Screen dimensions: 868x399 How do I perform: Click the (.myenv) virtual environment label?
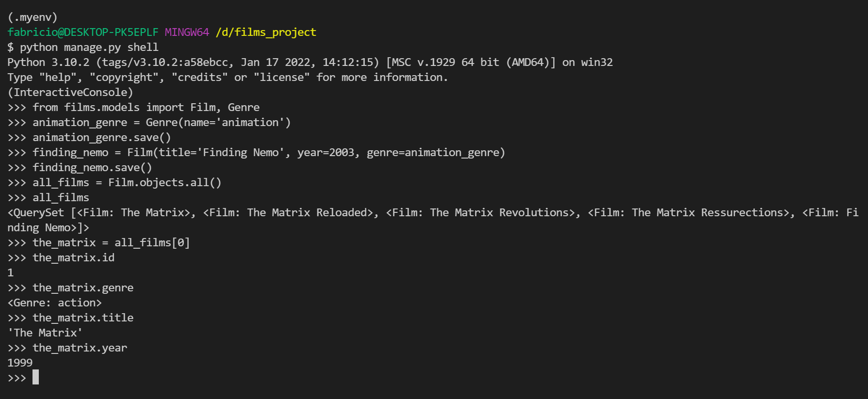(x=33, y=17)
